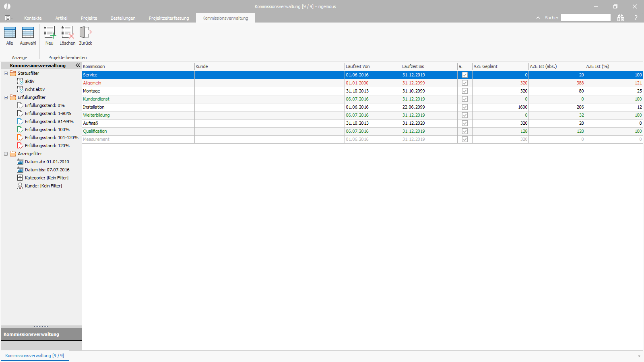Sort by the AZE Geplant column header

pyautogui.click(x=500, y=66)
